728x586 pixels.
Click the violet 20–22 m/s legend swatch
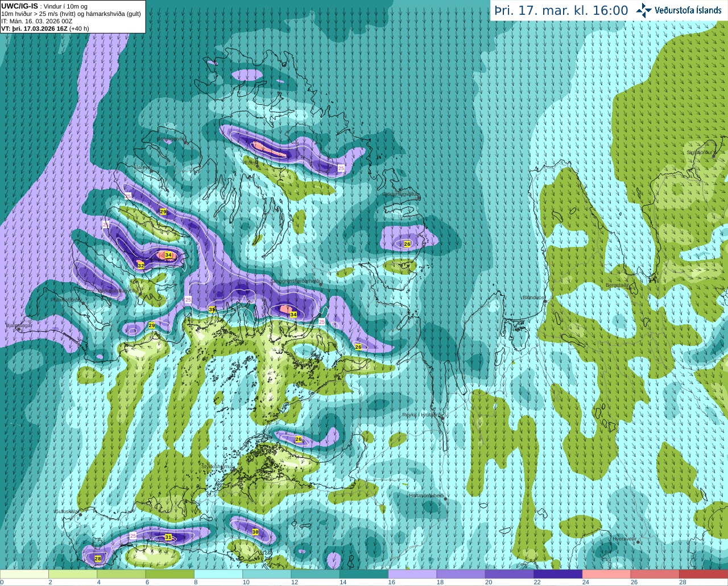[510, 574]
